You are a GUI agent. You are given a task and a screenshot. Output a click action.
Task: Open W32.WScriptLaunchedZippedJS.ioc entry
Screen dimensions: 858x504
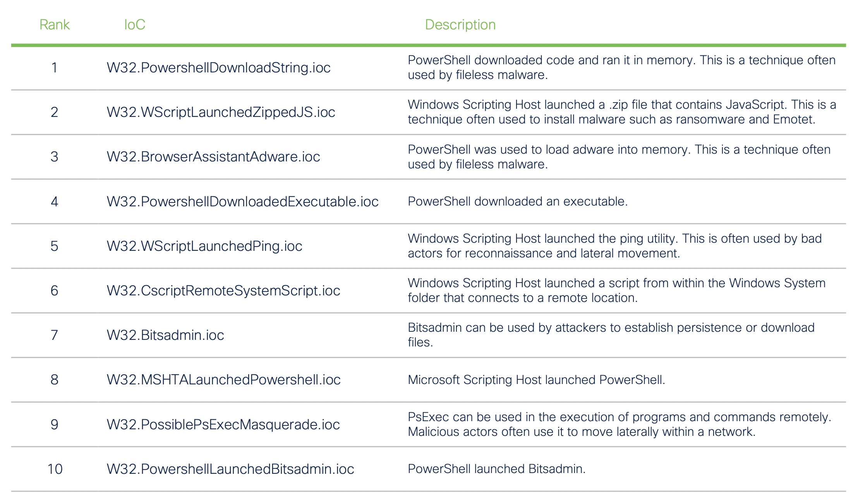221,112
